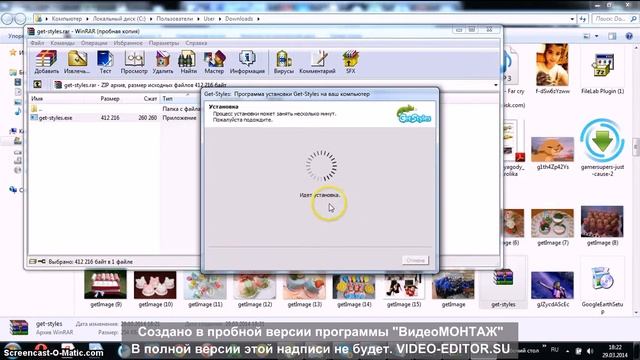Open the Справка menu in WinRAR
This screenshot has width=640, height=360.
[196, 43]
